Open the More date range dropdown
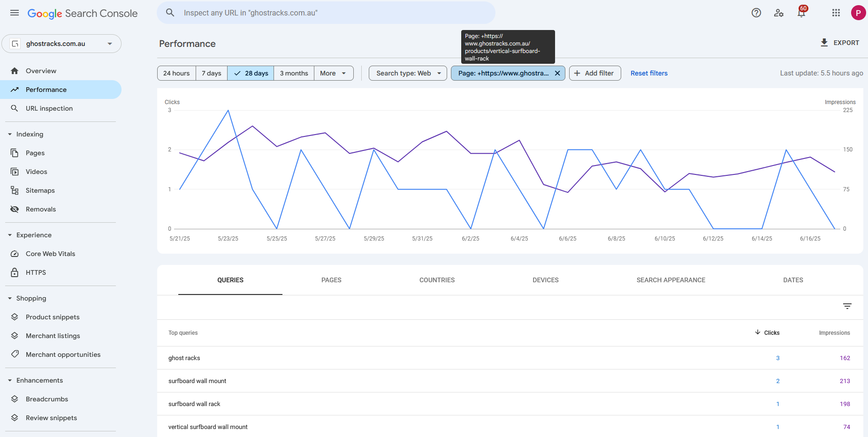868x437 pixels. [334, 73]
